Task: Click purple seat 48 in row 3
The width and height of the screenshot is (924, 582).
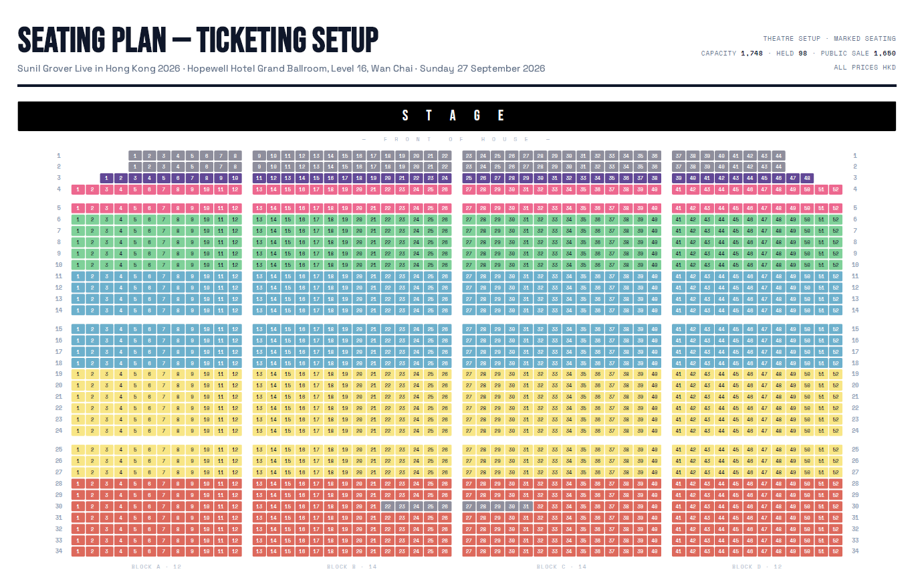Action: point(807,178)
